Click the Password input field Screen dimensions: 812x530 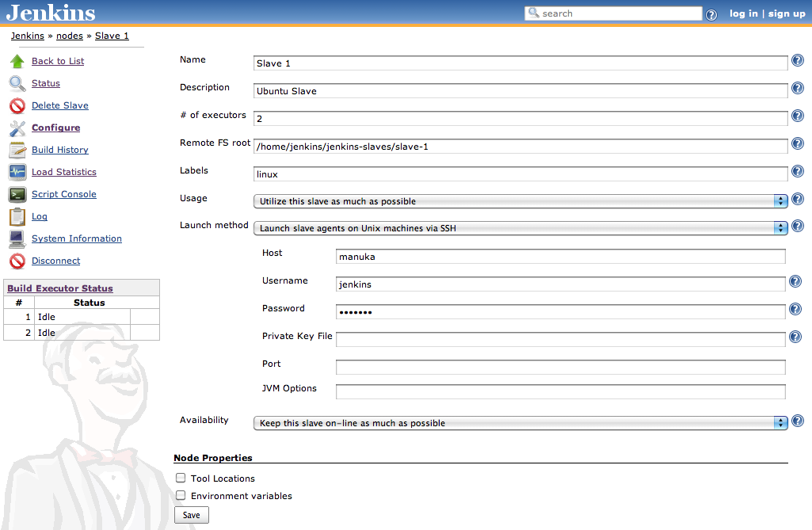pos(561,312)
